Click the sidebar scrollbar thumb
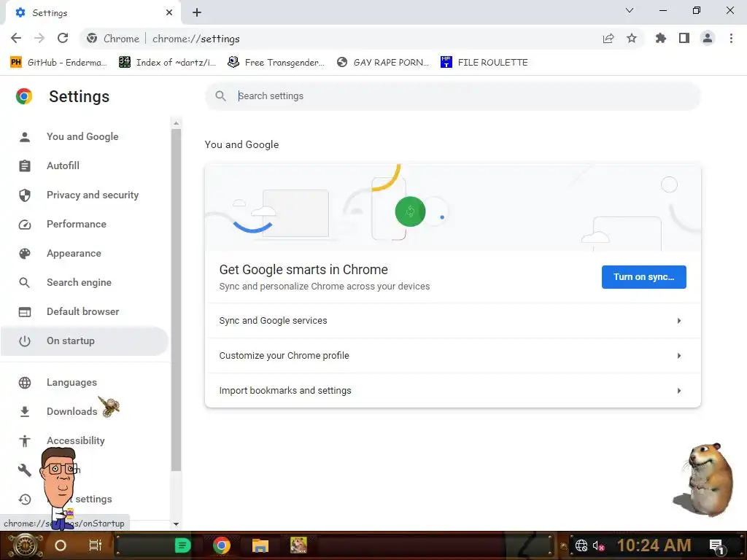Screen dimensions: 747x560 (177, 300)
